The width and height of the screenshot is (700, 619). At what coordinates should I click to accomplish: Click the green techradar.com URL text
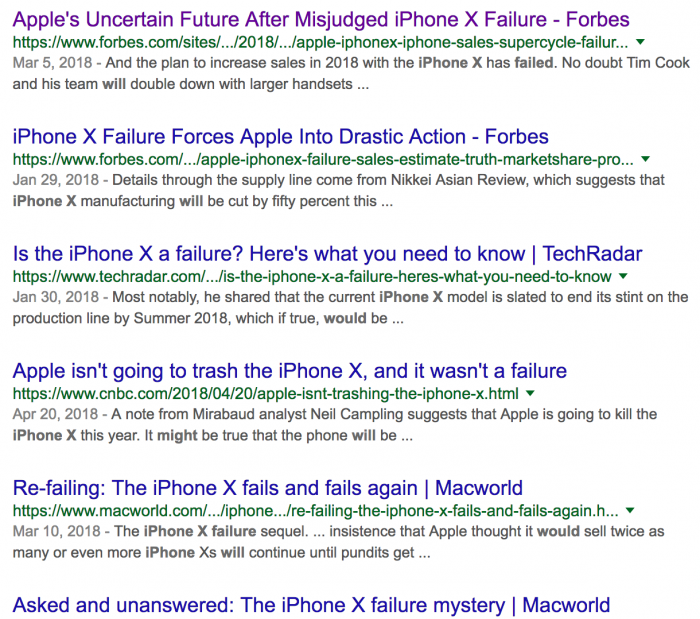coord(311,277)
